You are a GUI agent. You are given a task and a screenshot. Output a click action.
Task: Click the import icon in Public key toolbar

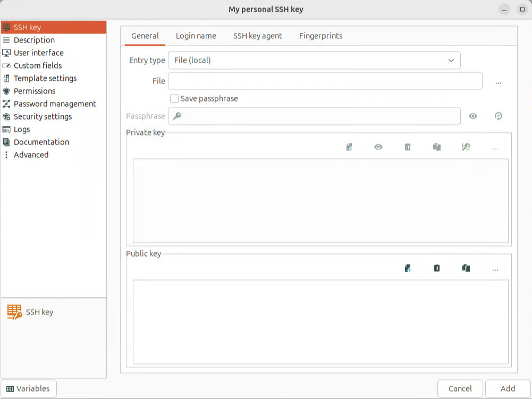point(408,268)
